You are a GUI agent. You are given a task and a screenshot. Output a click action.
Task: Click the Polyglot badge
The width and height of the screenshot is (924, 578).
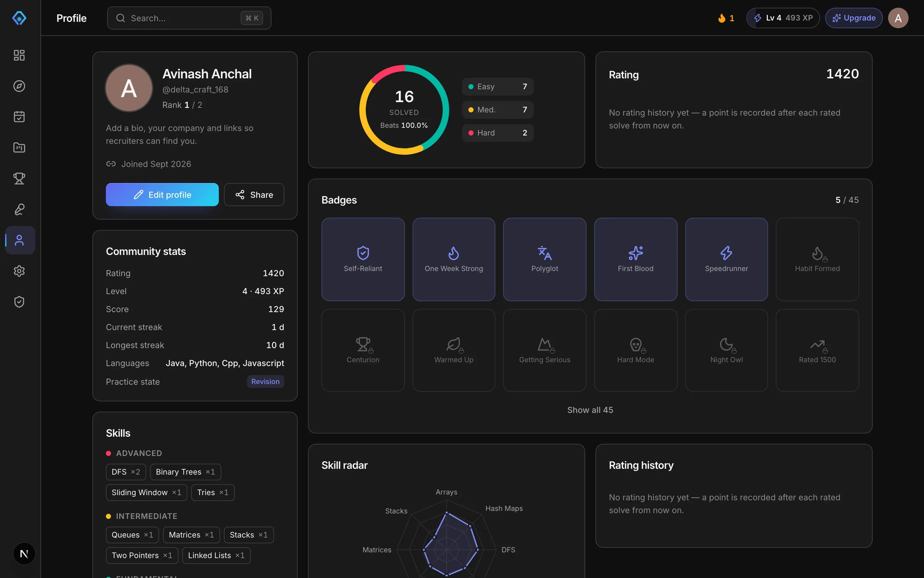click(544, 259)
